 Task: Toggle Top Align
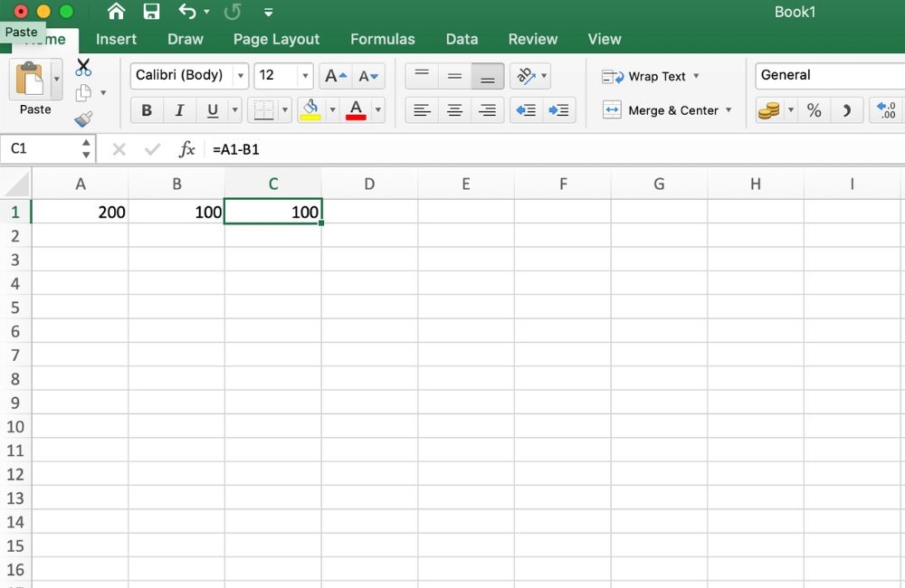click(x=422, y=76)
